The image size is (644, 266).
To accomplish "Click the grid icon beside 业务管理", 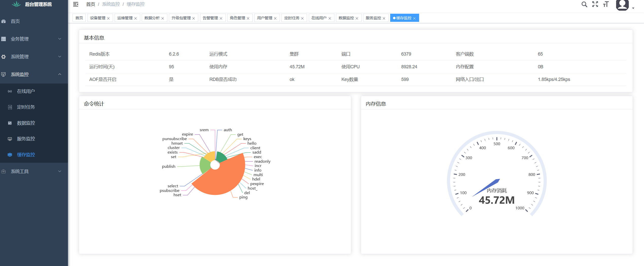I will [4, 39].
